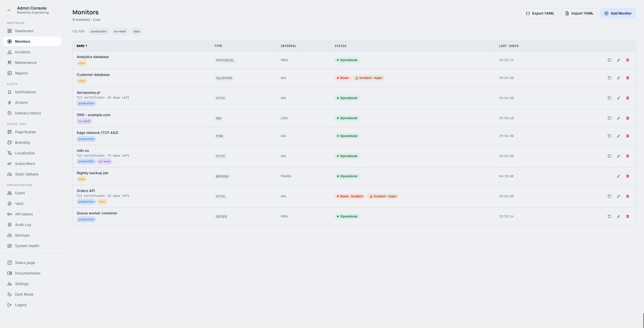The width and height of the screenshot is (644, 328).
Task: Click the Down · incident status badge
Action: tap(350, 196)
